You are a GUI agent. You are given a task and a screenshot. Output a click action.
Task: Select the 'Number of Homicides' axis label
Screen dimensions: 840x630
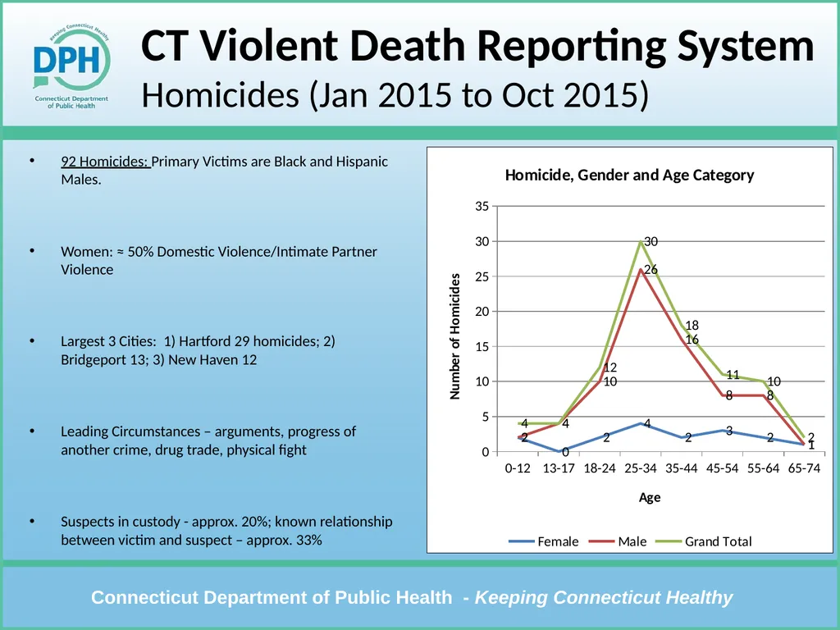click(x=454, y=336)
